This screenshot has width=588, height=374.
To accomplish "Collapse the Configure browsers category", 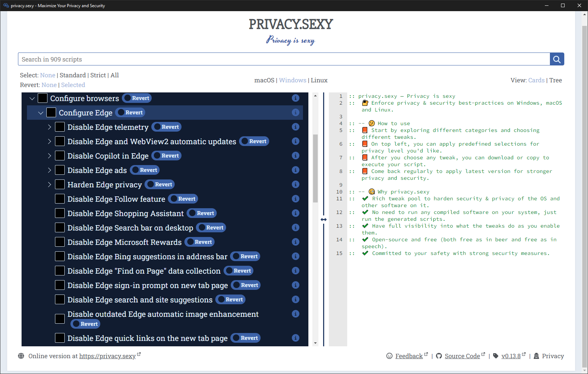I will 32,99.
